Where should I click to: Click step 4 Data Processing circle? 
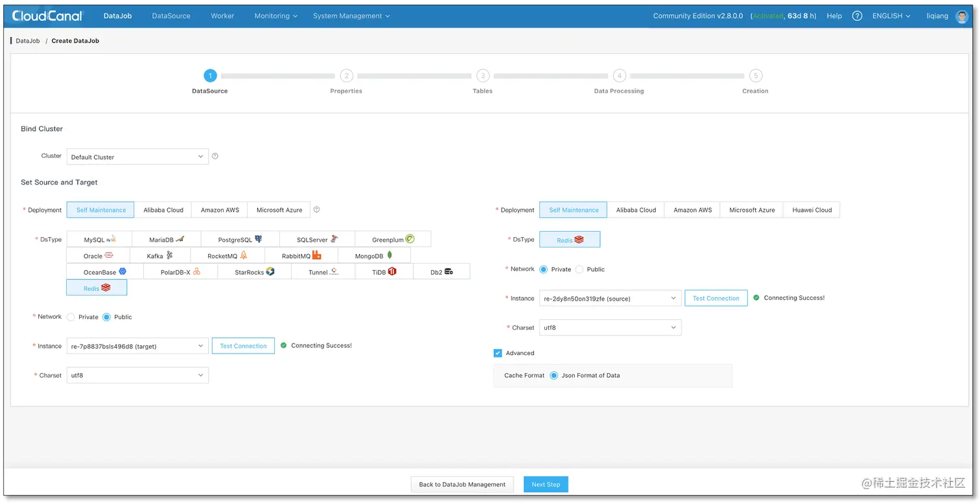click(x=619, y=76)
